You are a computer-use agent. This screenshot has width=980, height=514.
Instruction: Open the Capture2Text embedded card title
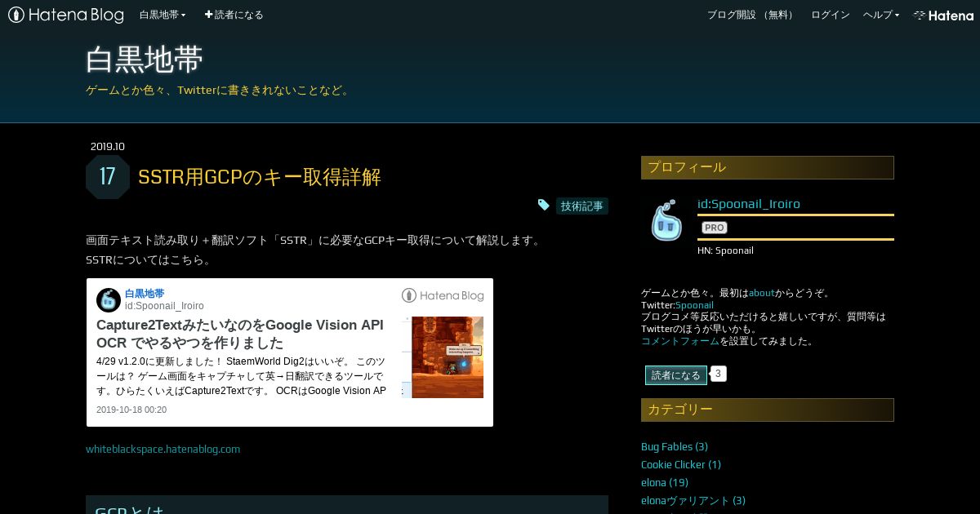(x=240, y=334)
